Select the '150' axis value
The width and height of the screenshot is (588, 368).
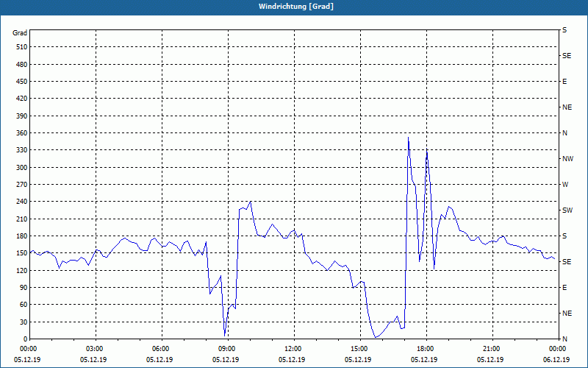click(21, 253)
